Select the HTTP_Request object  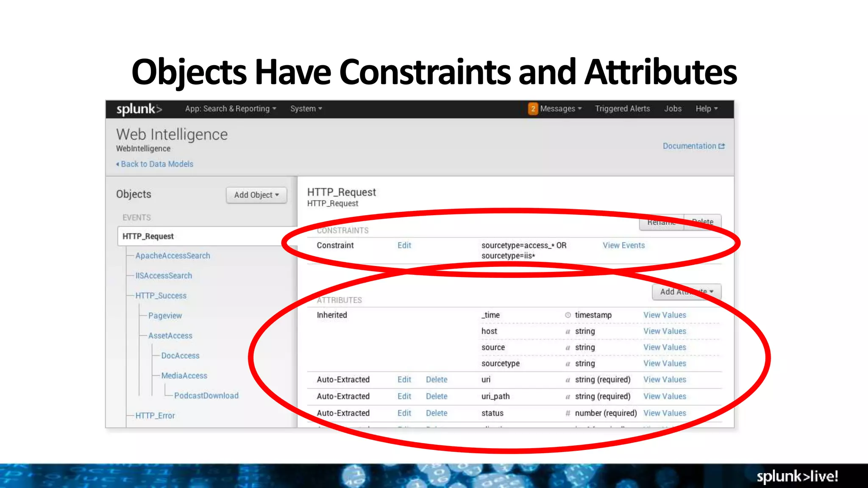[x=207, y=236]
